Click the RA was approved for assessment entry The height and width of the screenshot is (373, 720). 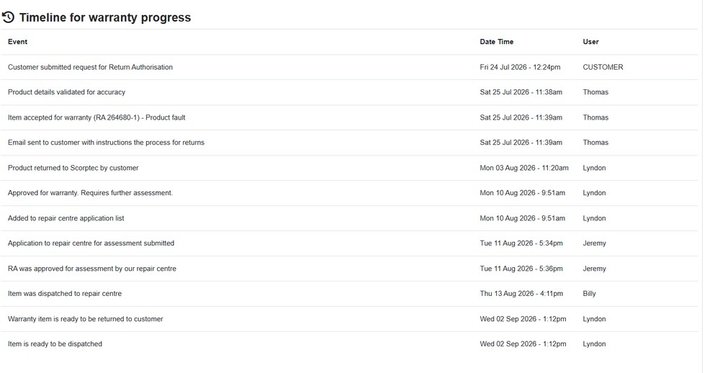coord(92,269)
